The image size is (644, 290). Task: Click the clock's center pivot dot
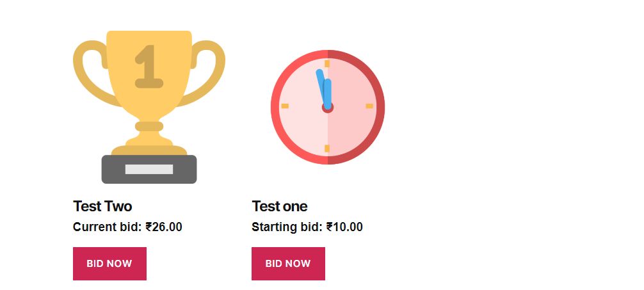pos(328,108)
